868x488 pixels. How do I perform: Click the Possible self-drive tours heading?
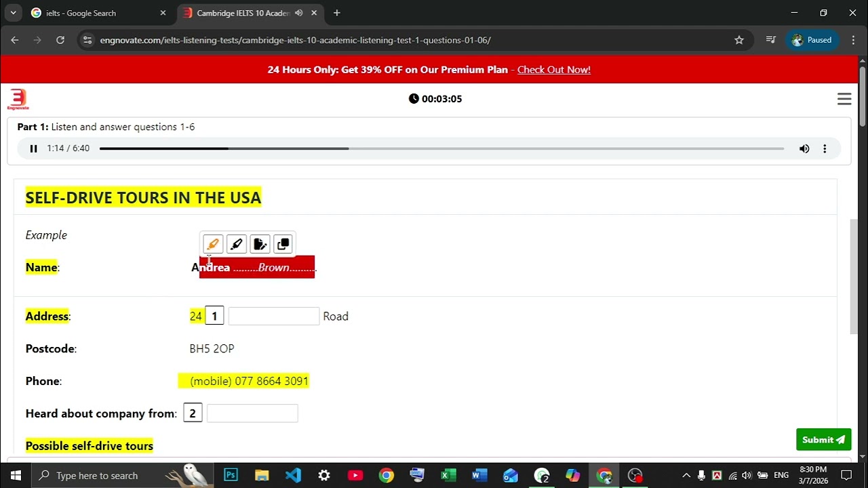(90, 446)
